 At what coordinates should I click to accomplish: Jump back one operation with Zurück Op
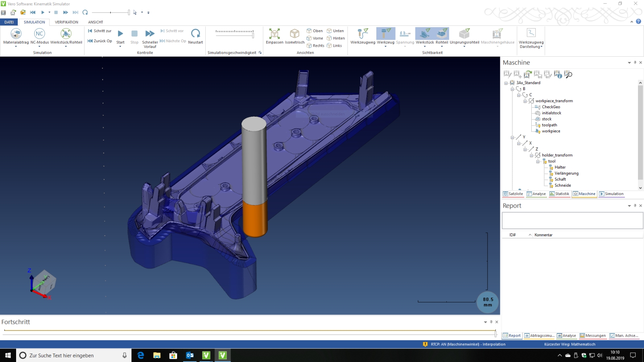[x=100, y=41]
